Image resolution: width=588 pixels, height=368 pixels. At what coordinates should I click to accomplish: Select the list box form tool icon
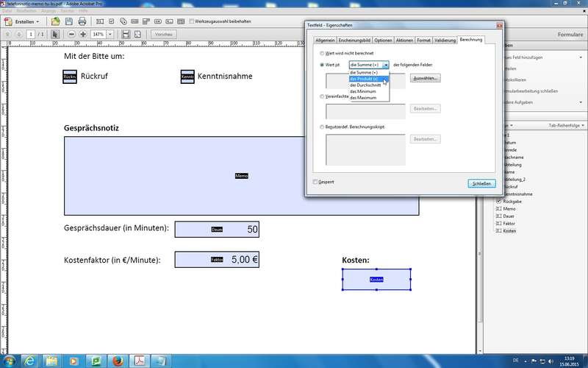135,21
